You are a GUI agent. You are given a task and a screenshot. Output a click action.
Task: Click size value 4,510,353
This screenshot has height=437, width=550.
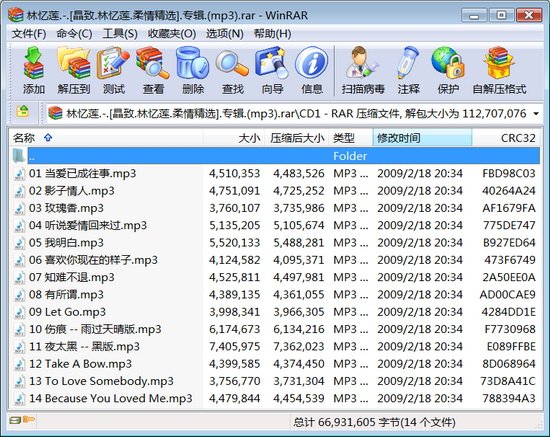click(x=234, y=174)
